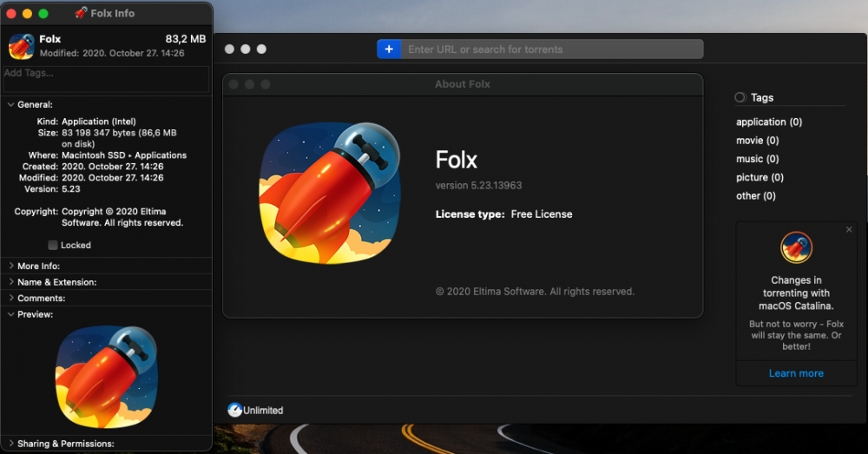The width and height of the screenshot is (868, 454).
Task: Filter by movie (0) tag
Action: click(757, 141)
